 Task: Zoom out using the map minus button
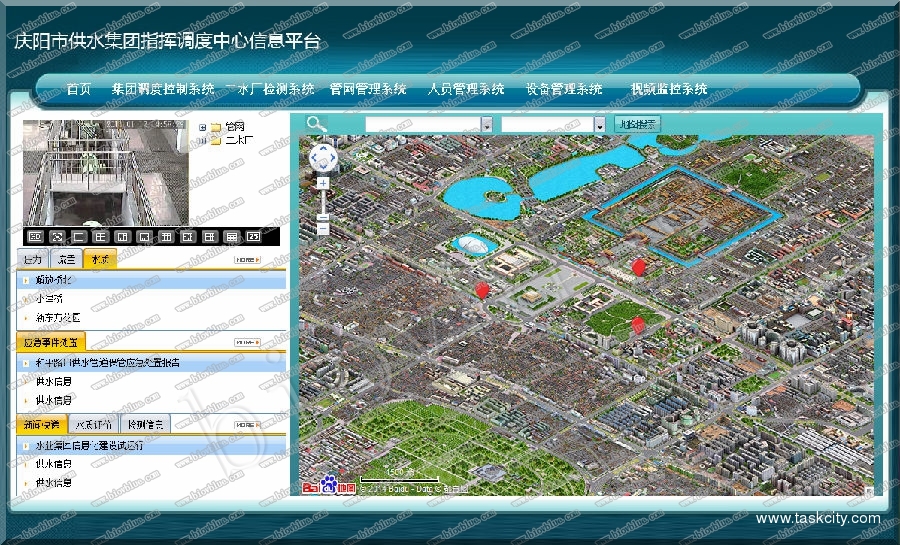coord(323,217)
